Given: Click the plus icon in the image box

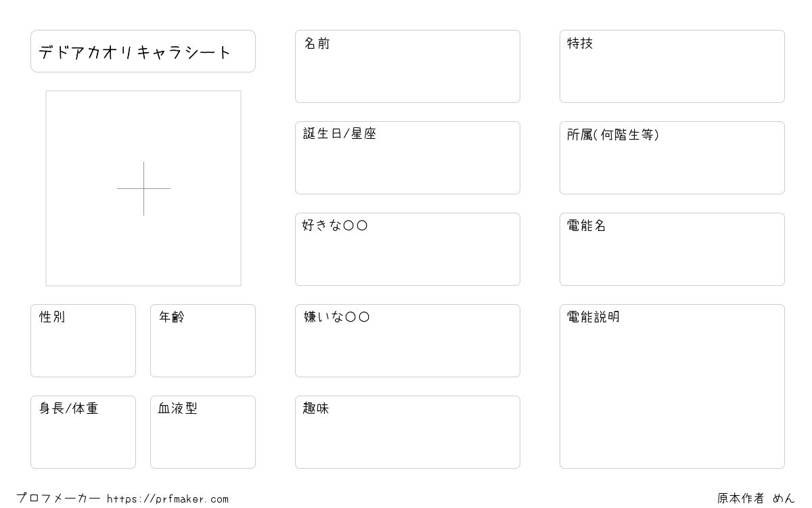Looking at the screenshot, I should tap(143, 188).
